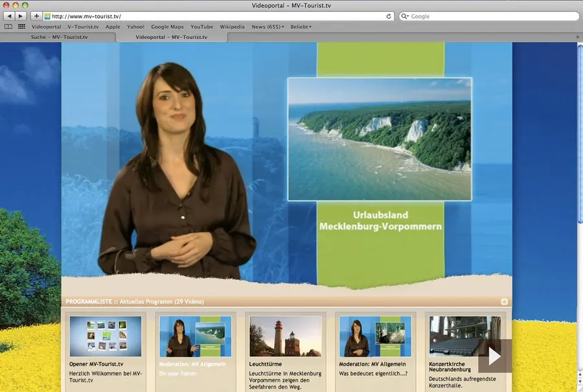
Task: Open the Beliebt bookmarks dropdown
Action: point(300,27)
